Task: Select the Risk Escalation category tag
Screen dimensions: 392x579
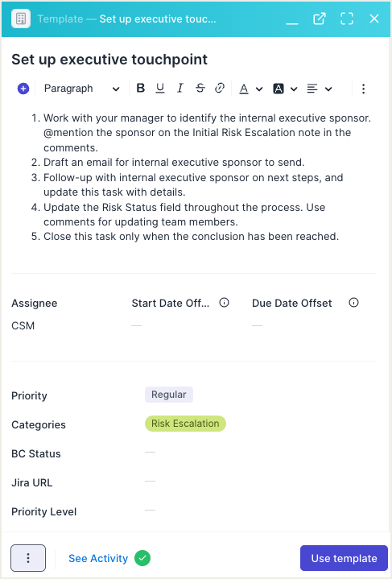Action: (x=185, y=424)
